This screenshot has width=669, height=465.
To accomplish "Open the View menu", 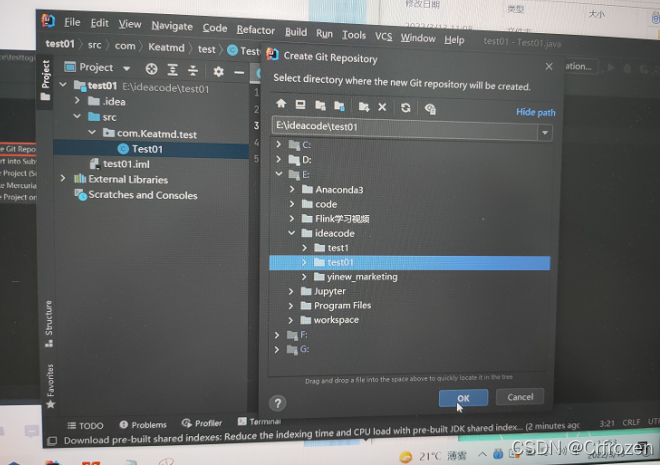I will point(130,24).
